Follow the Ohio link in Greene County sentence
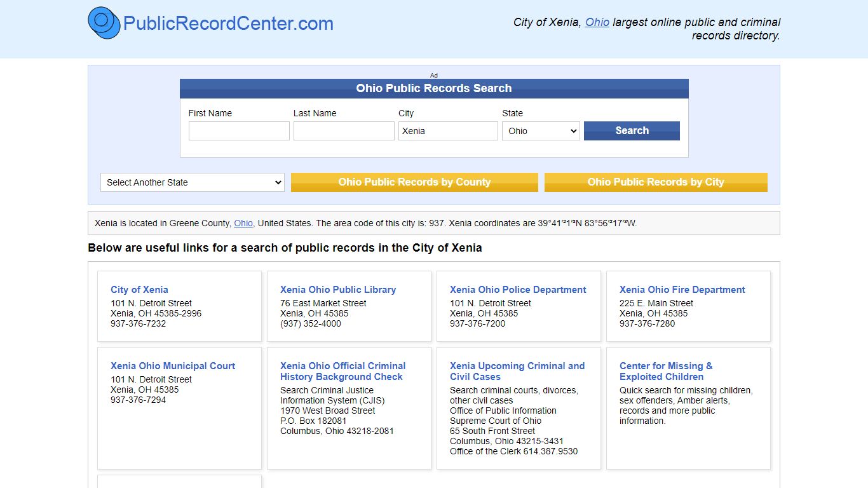This screenshot has height=488, width=868. point(243,223)
